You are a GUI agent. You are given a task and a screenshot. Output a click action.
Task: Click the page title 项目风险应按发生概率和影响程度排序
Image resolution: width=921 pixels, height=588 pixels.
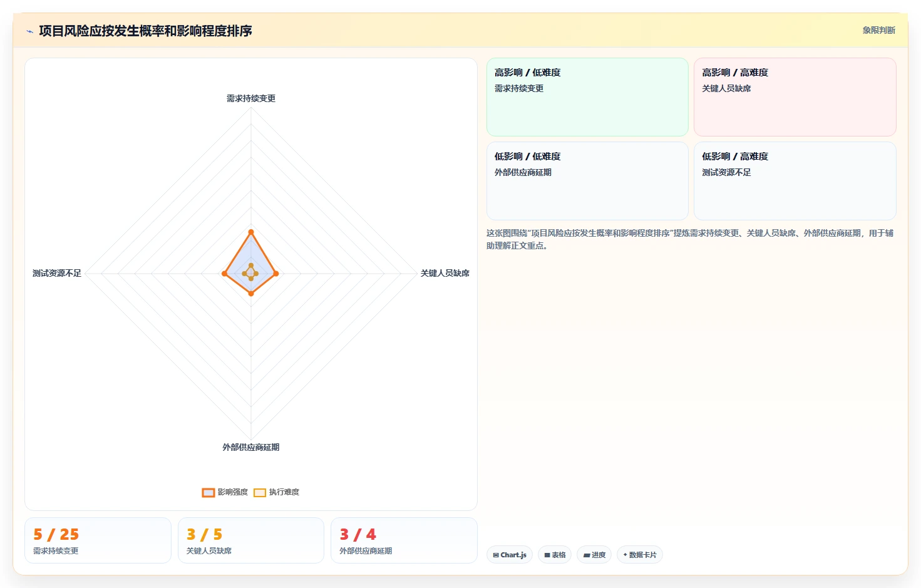(145, 31)
